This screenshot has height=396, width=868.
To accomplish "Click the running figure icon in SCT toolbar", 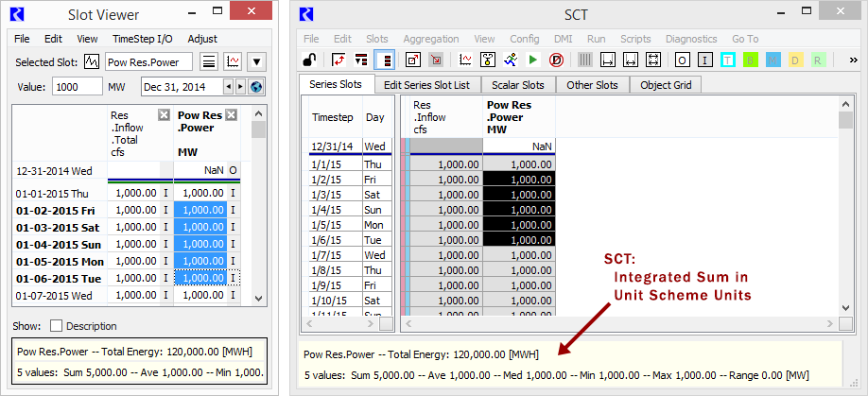I will (511, 60).
